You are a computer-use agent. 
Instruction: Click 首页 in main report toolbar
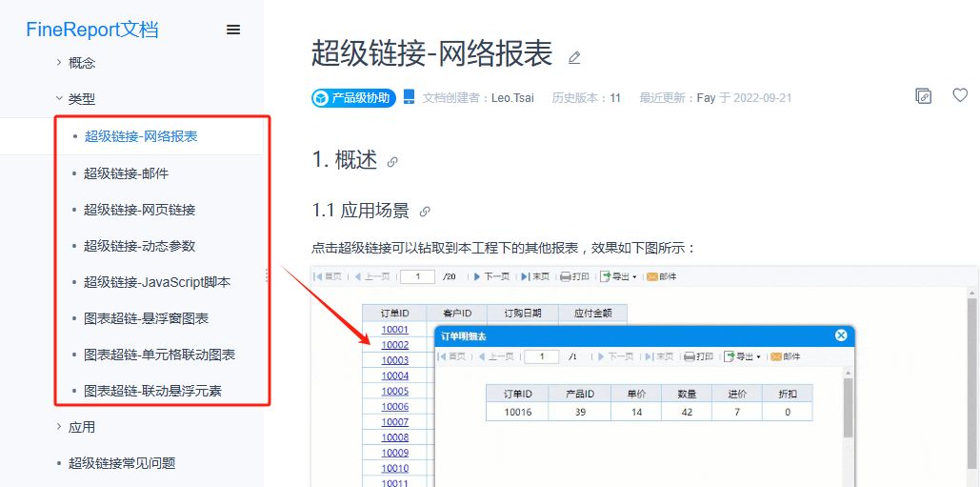click(x=328, y=276)
